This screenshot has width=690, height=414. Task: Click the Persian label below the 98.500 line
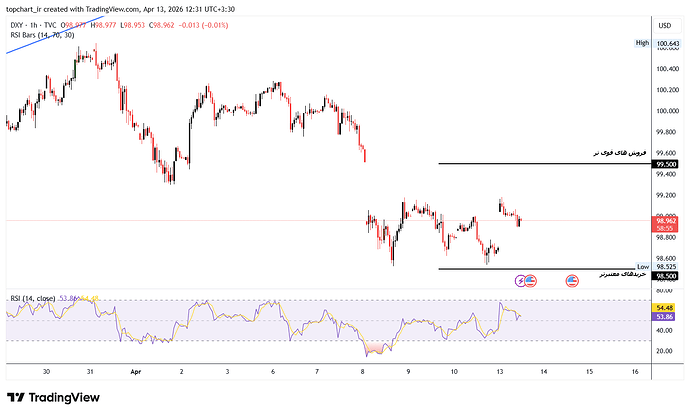[x=623, y=274]
